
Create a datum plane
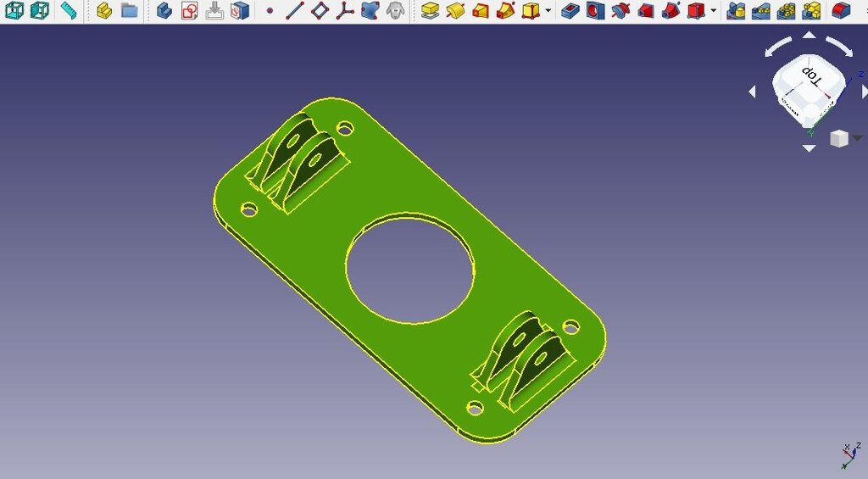pos(320,11)
